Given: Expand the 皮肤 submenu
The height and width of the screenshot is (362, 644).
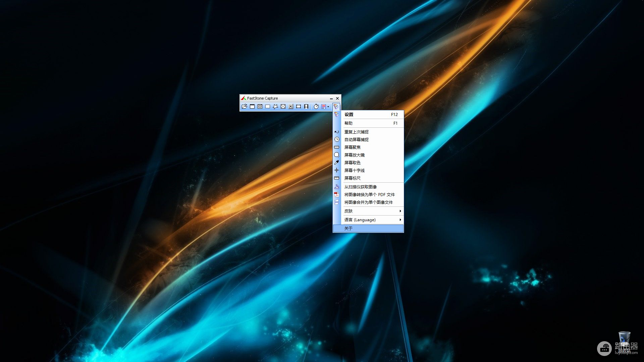Looking at the screenshot, I should 368,211.
